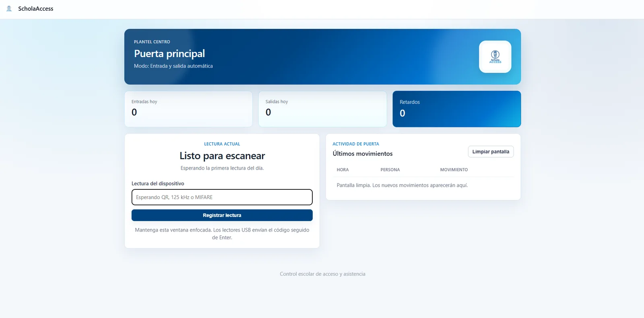Select the Salidas hoy counter card
Screen dimensions: 644x318
322,109
